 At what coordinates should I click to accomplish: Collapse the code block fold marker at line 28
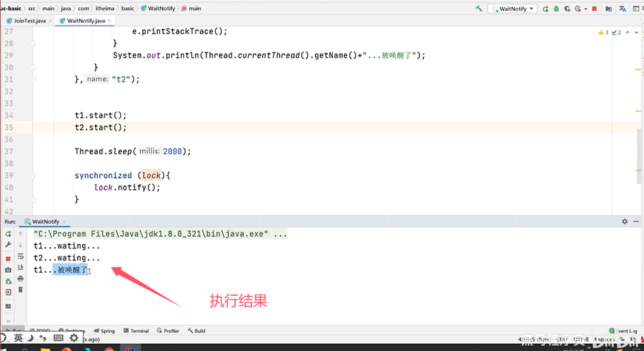tap(33, 43)
